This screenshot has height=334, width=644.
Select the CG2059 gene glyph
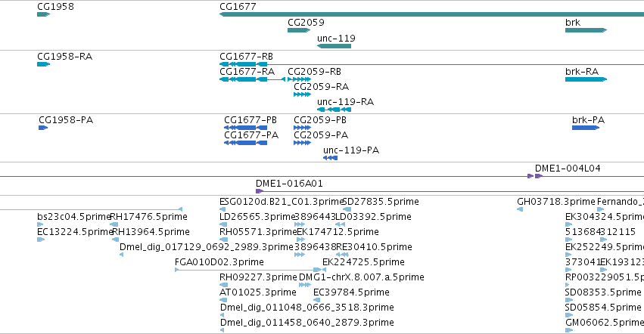pos(299,30)
